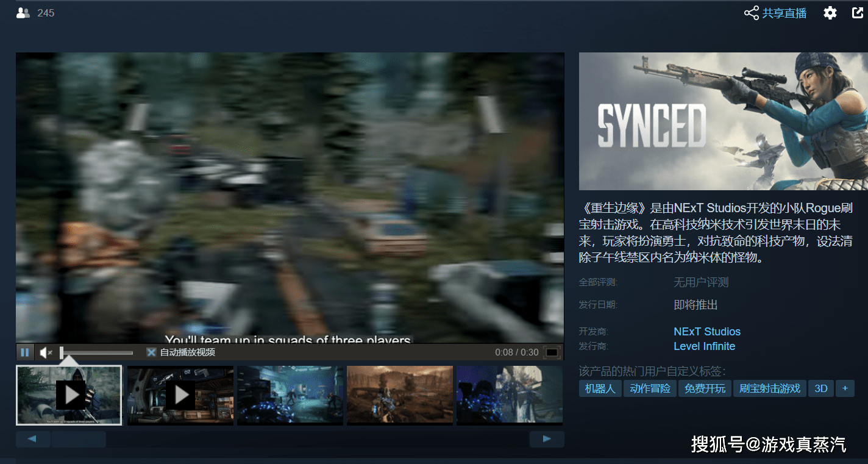The height and width of the screenshot is (464, 868).
Task: Open the NExT Studios developer link
Action: click(x=707, y=332)
